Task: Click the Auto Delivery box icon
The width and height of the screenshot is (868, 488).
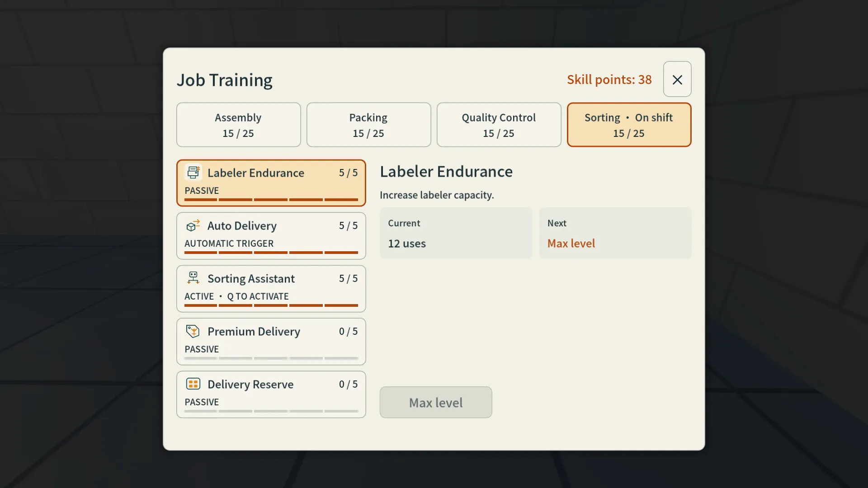Action: click(193, 225)
